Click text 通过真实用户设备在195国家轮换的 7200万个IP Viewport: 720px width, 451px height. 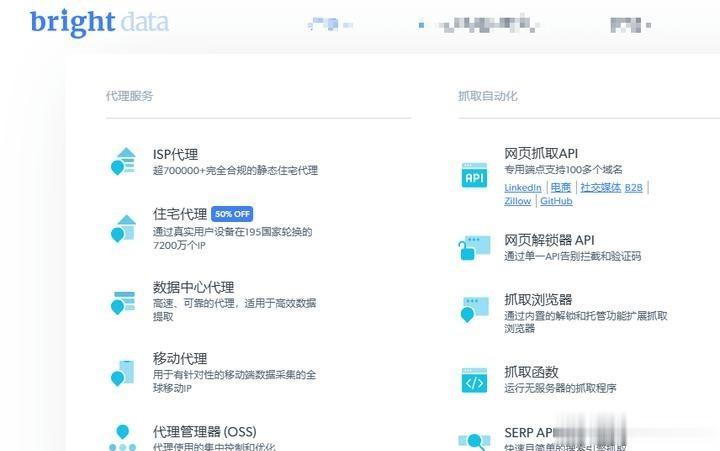pyautogui.click(x=232, y=238)
